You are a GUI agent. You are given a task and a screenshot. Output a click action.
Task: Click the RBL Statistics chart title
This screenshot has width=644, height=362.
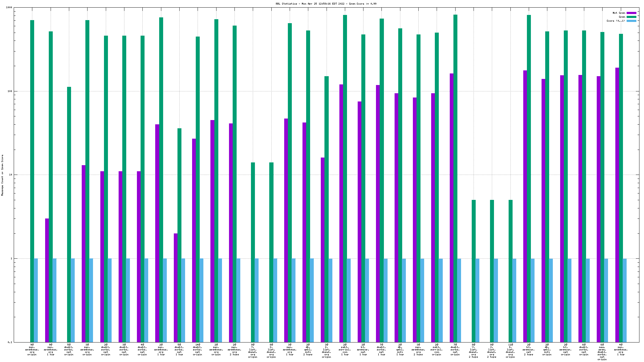click(326, 4)
